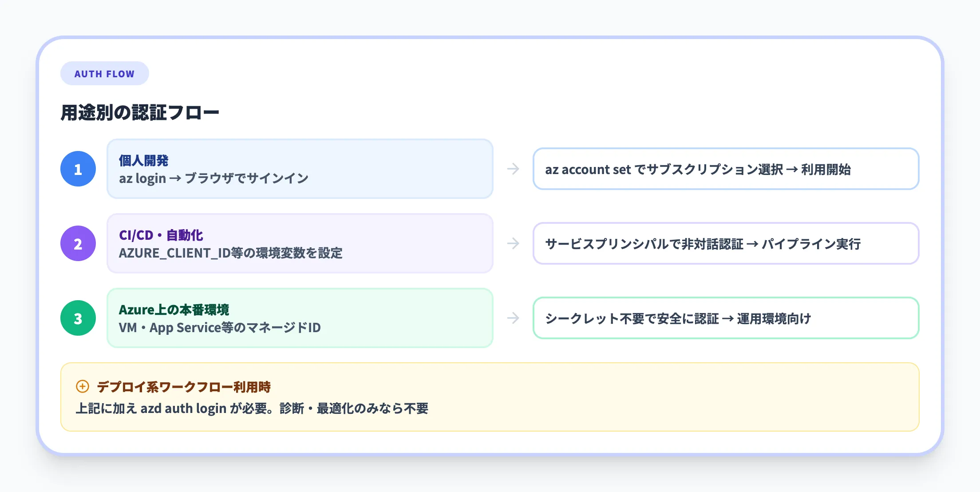The width and height of the screenshot is (980, 492).
Task: Enable the 用途別の認証フロー title selection
Action: coord(140,112)
